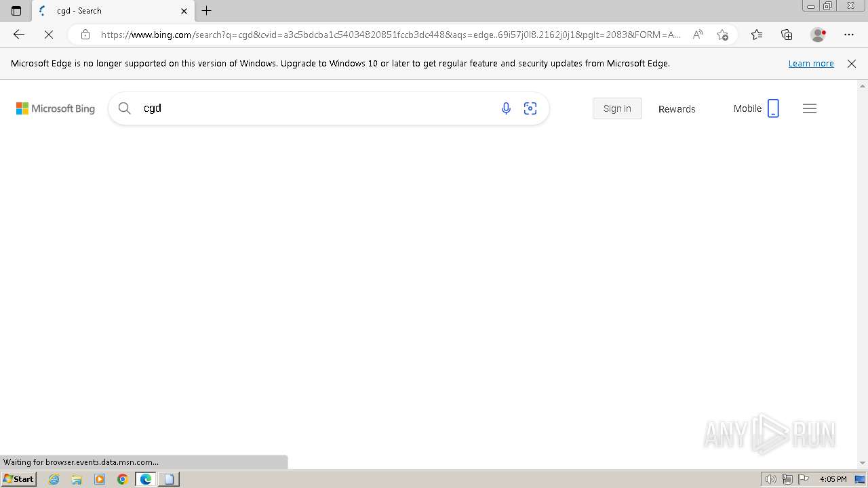
Task: Open a new tab with plus button
Action: tap(207, 11)
